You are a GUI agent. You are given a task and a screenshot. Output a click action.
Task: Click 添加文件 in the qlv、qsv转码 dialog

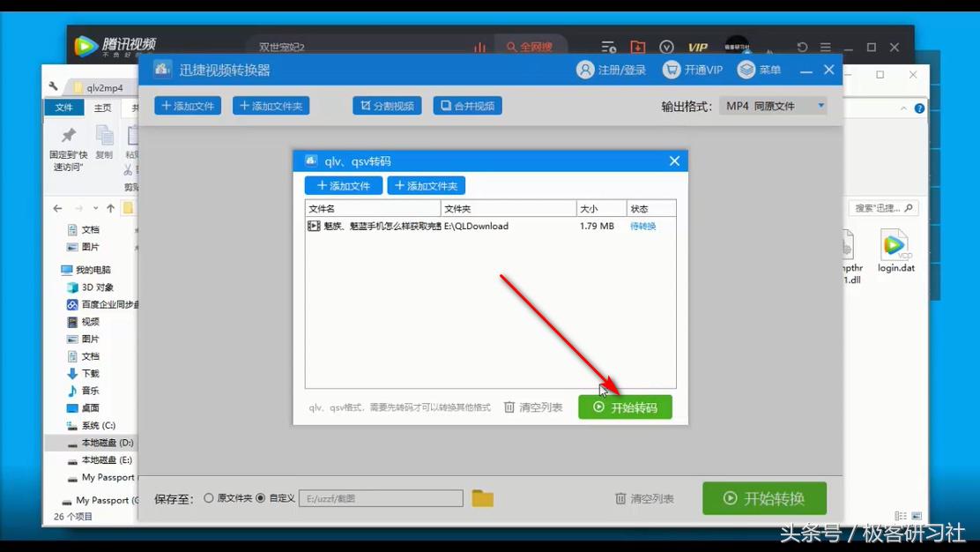pyautogui.click(x=343, y=186)
